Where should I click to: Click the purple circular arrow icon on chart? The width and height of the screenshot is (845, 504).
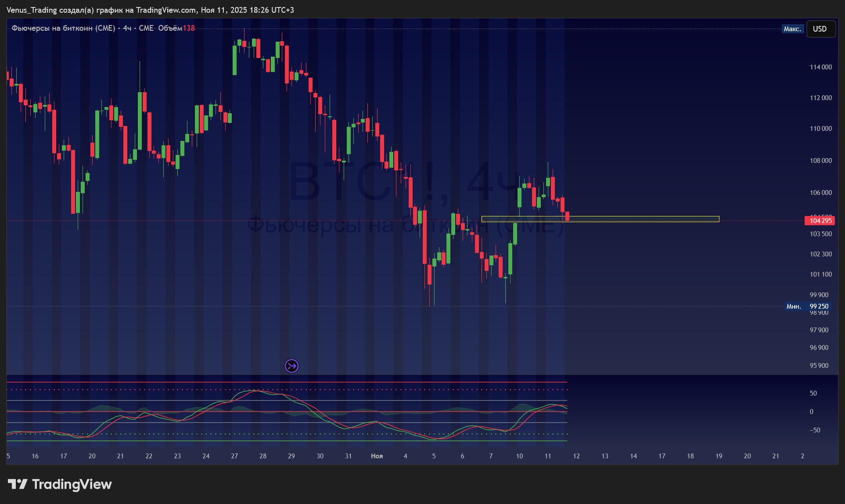coord(291,366)
